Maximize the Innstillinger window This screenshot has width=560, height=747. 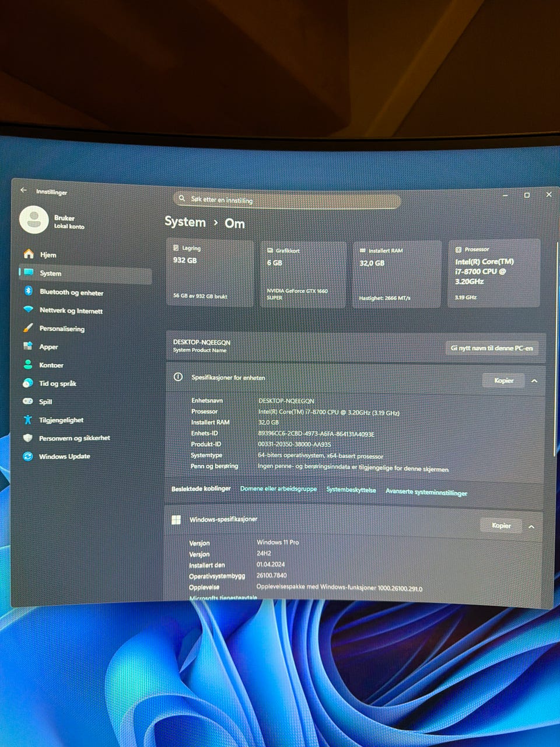(527, 195)
